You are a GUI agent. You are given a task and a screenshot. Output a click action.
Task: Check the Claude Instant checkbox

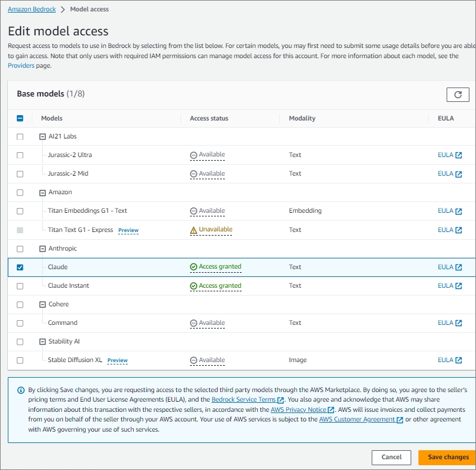(x=20, y=286)
